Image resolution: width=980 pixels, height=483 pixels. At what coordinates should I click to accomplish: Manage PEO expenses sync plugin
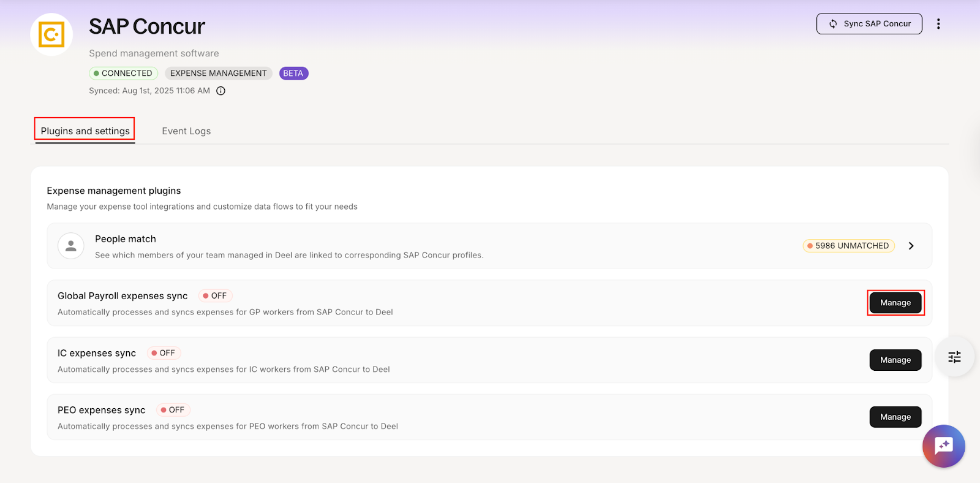coord(895,417)
